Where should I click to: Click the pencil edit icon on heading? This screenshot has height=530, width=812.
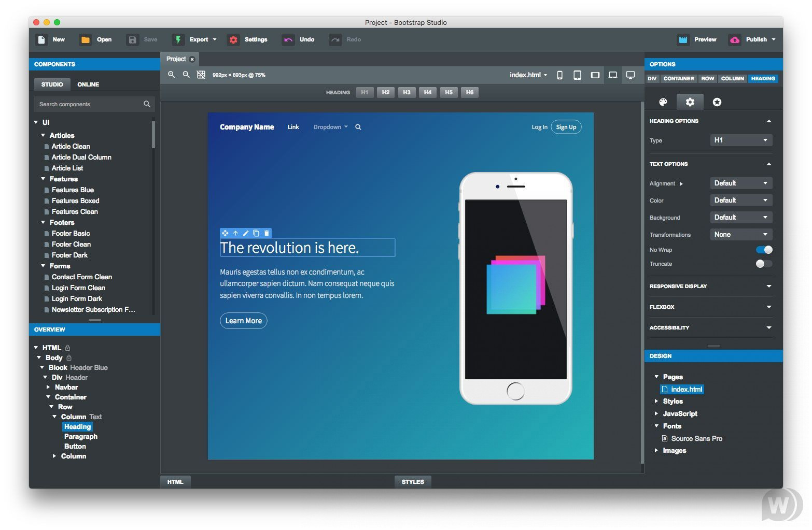tap(246, 233)
